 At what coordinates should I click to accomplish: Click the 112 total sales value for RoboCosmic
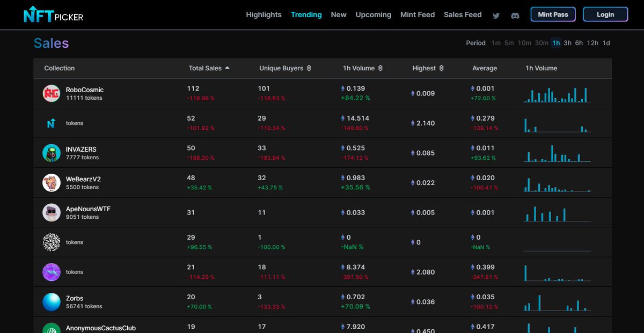click(x=193, y=88)
